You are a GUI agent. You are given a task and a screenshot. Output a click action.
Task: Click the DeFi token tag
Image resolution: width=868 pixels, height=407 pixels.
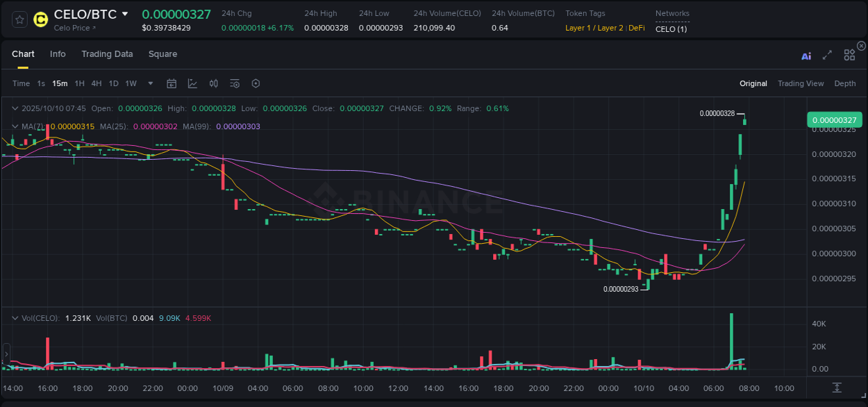click(636, 28)
